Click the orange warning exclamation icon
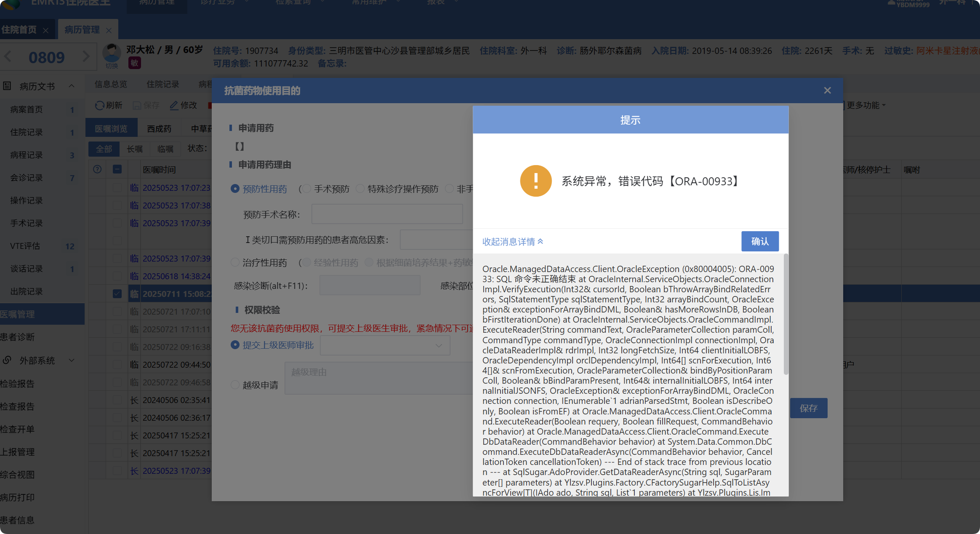 535,181
